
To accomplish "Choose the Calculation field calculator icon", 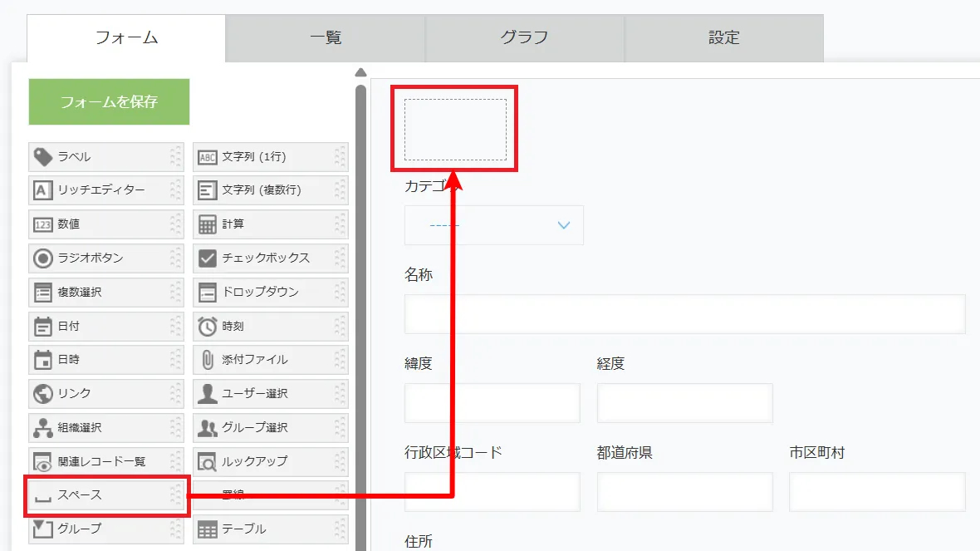I will pyautogui.click(x=207, y=224).
